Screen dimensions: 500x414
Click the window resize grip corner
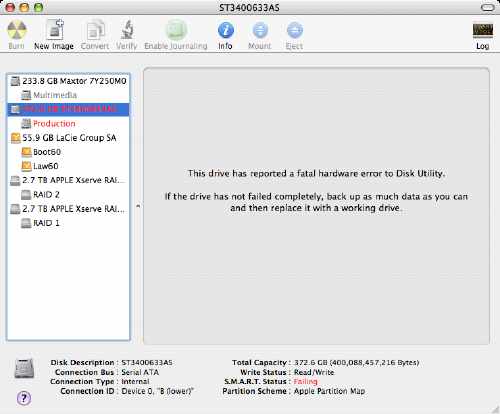click(x=495, y=409)
